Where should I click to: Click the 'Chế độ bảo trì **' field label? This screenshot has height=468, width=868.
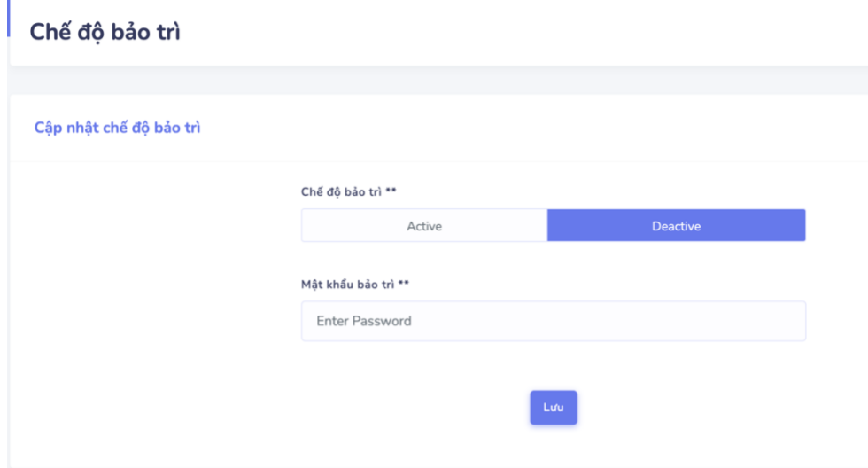pos(342,191)
